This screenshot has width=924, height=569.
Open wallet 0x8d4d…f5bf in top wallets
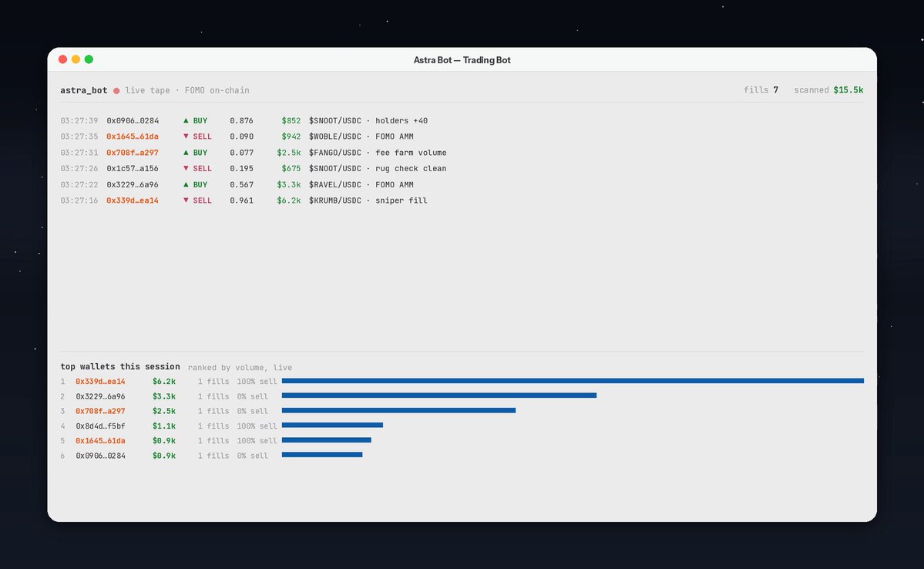click(x=100, y=426)
